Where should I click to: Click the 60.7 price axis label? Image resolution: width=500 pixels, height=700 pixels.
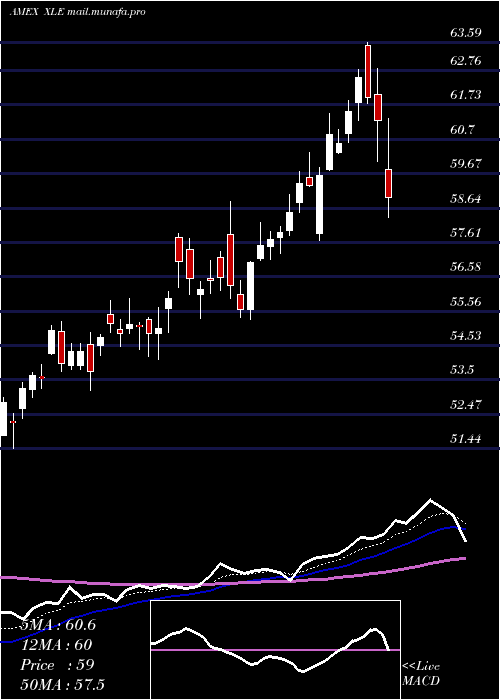pos(462,129)
